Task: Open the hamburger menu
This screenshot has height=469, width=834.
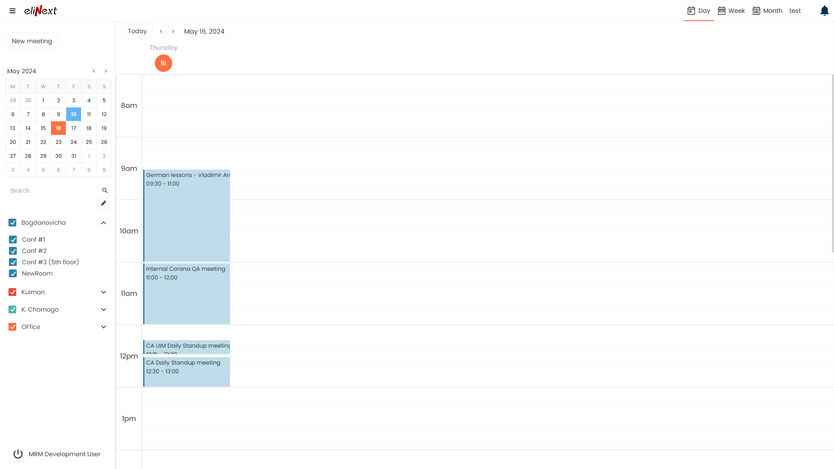Action: click(x=12, y=11)
